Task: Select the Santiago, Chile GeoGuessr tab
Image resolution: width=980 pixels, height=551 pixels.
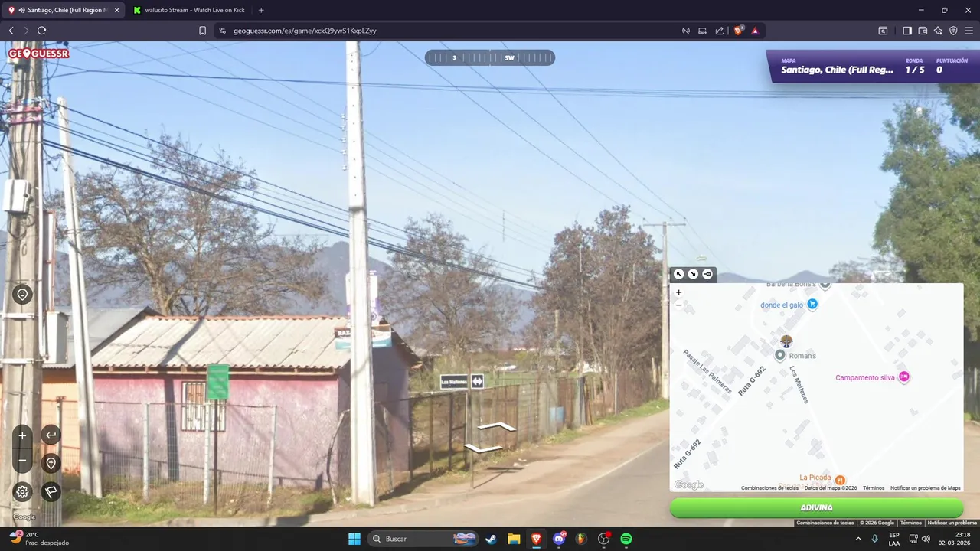Action: pos(64,10)
